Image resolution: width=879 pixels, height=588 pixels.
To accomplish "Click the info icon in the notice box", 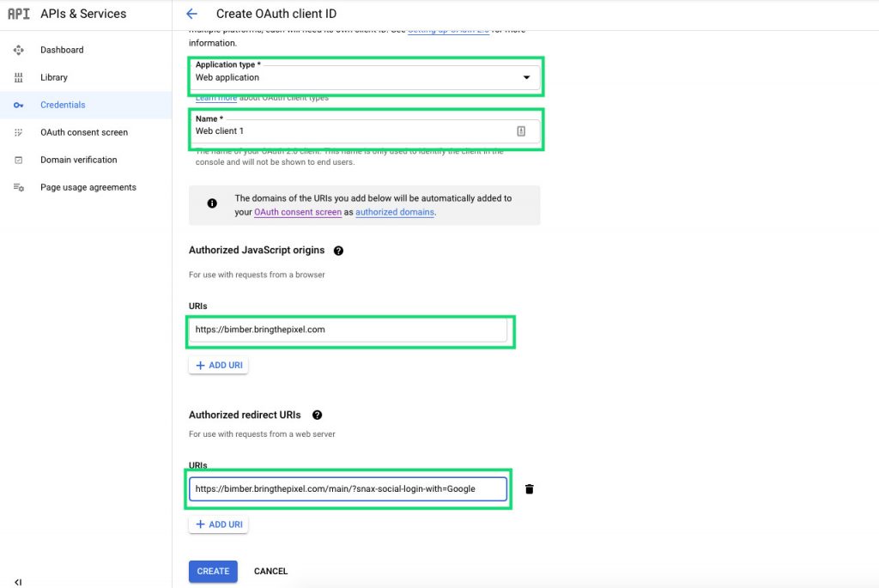I will (x=212, y=203).
